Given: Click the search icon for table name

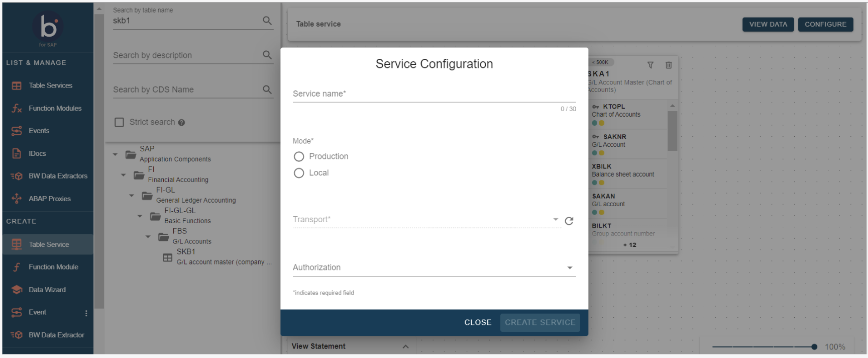Looking at the screenshot, I should pyautogui.click(x=267, y=21).
